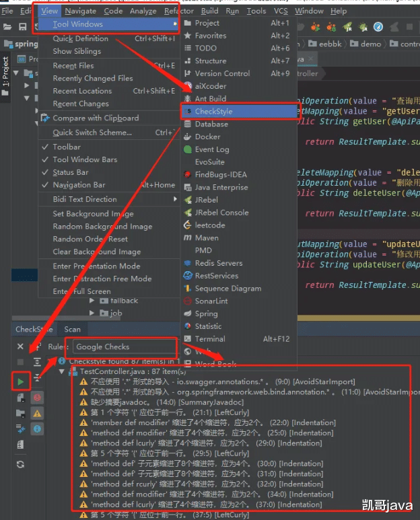This screenshot has height=520, width=420.
Task: Open the Structure tool window
Action: [238, 61]
